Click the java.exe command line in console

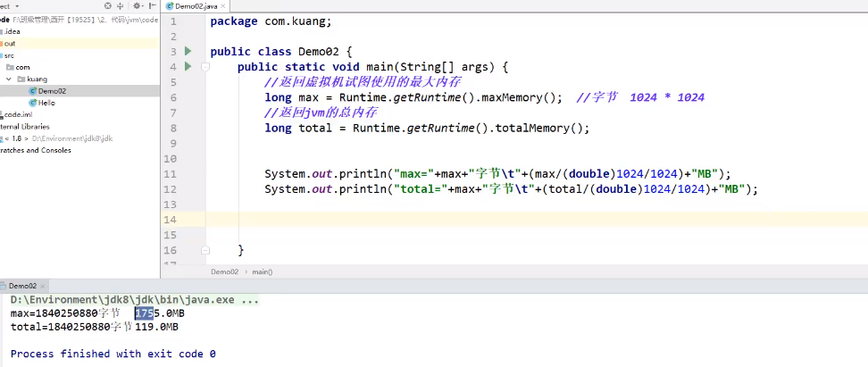(x=135, y=300)
